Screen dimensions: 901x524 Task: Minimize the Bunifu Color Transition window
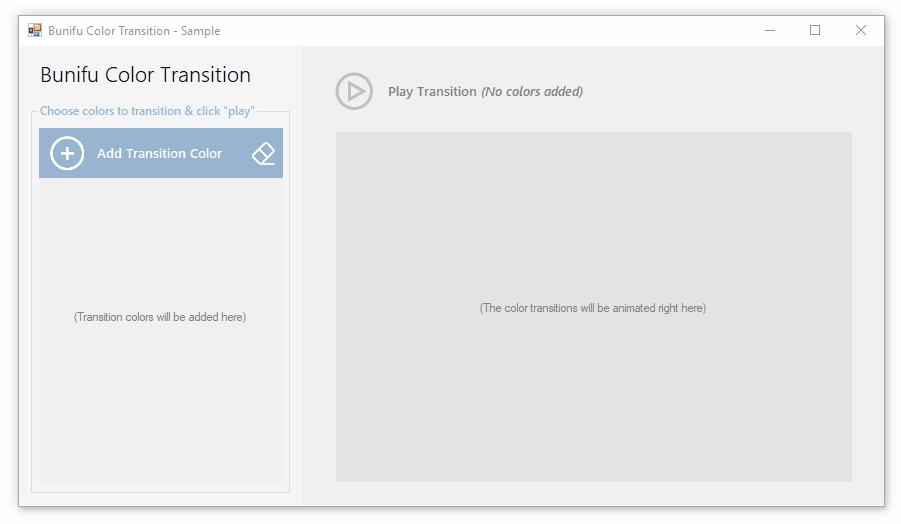click(x=770, y=31)
